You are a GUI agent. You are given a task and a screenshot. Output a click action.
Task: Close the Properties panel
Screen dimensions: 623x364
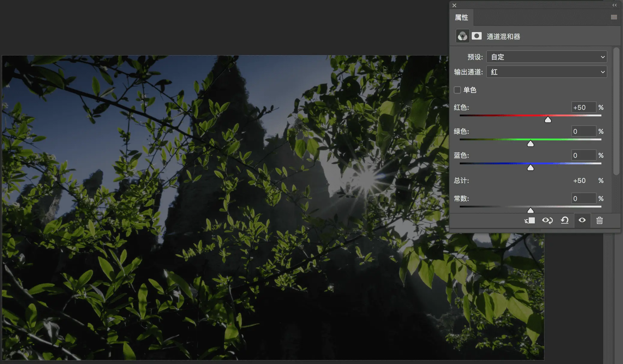click(x=454, y=5)
